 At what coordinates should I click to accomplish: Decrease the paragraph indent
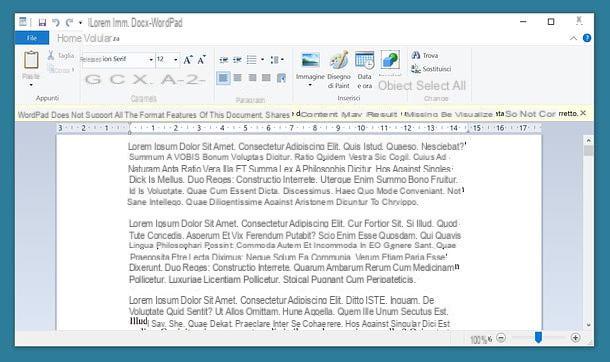coord(223,60)
